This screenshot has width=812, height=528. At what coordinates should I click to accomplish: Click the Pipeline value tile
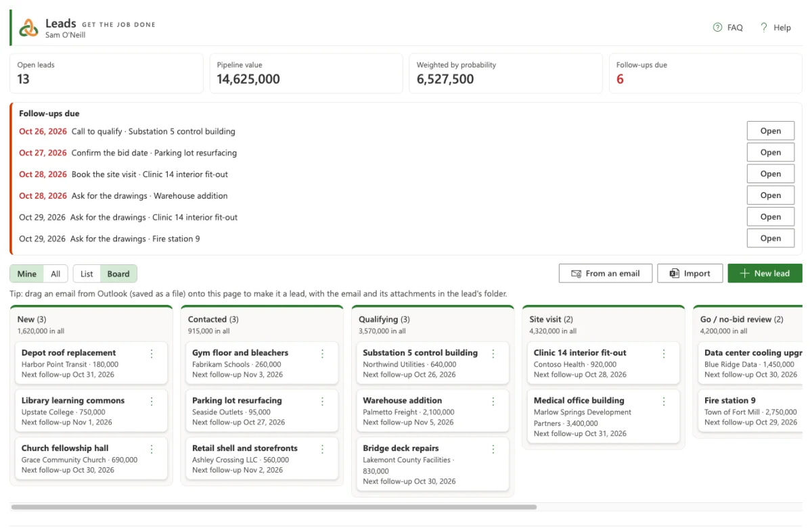(306, 73)
